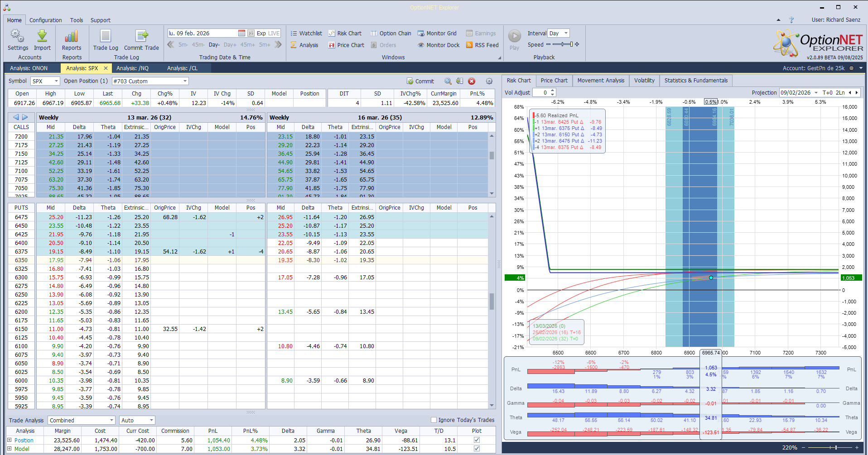
Task: Open the #703 Custom position dropdown
Action: tap(185, 81)
